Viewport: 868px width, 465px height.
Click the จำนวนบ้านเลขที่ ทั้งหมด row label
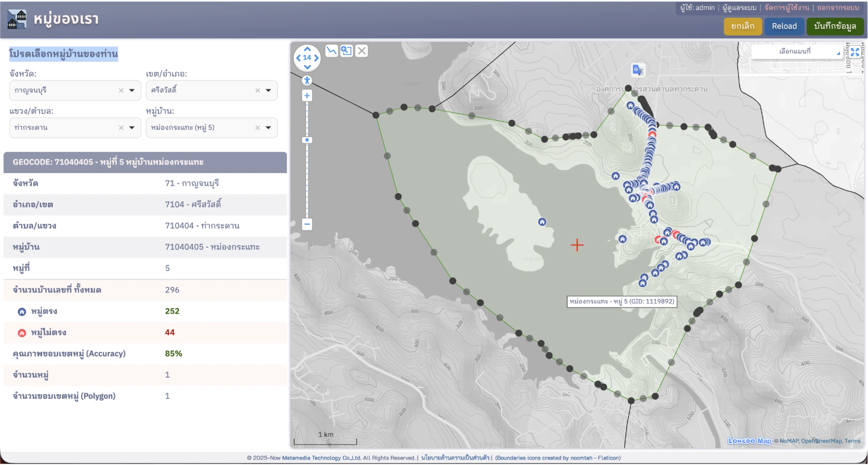tap(57, 290)
